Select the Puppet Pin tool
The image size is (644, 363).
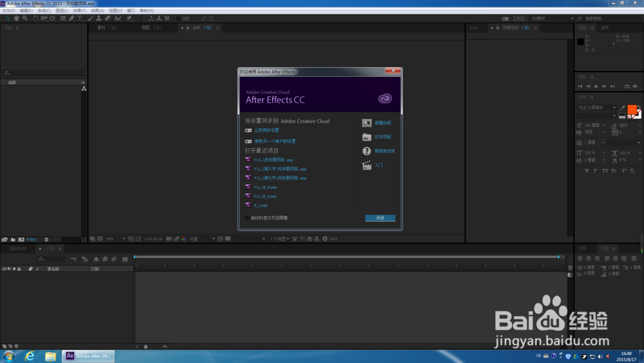coord(129,19)
